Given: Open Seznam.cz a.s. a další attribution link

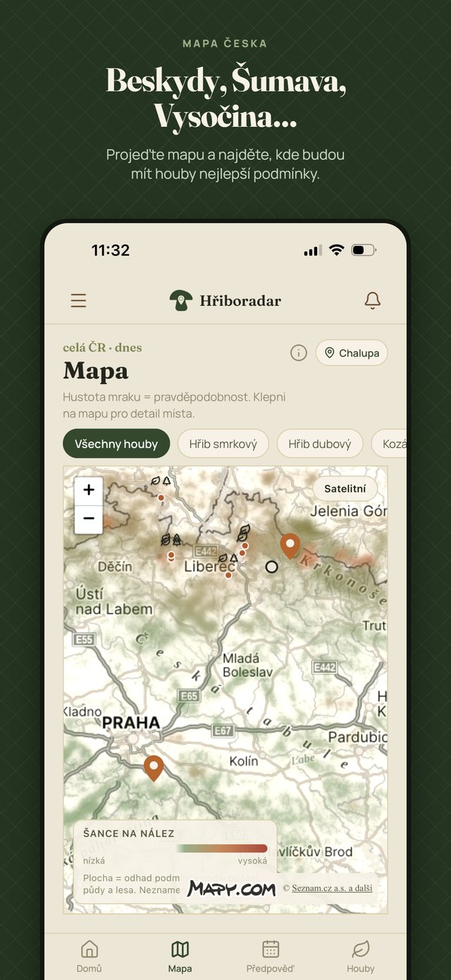Looking at the screenshot, I should 332,888.
